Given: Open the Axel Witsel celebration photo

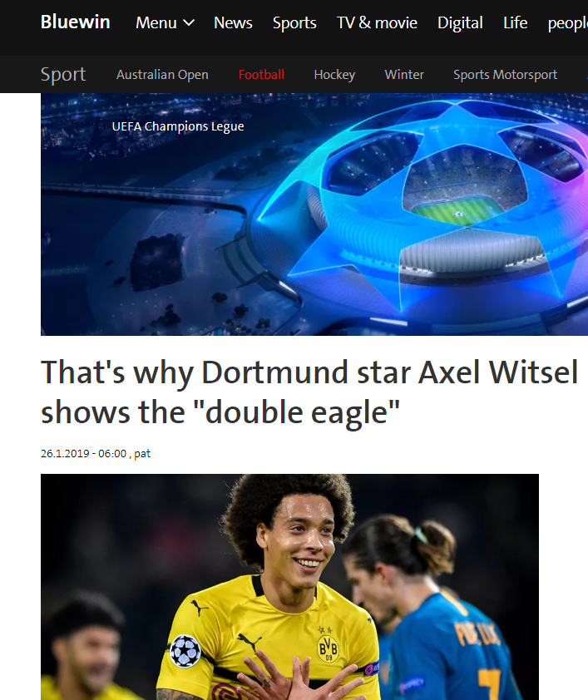Looking at the screenshot, I should pos(289,587).
